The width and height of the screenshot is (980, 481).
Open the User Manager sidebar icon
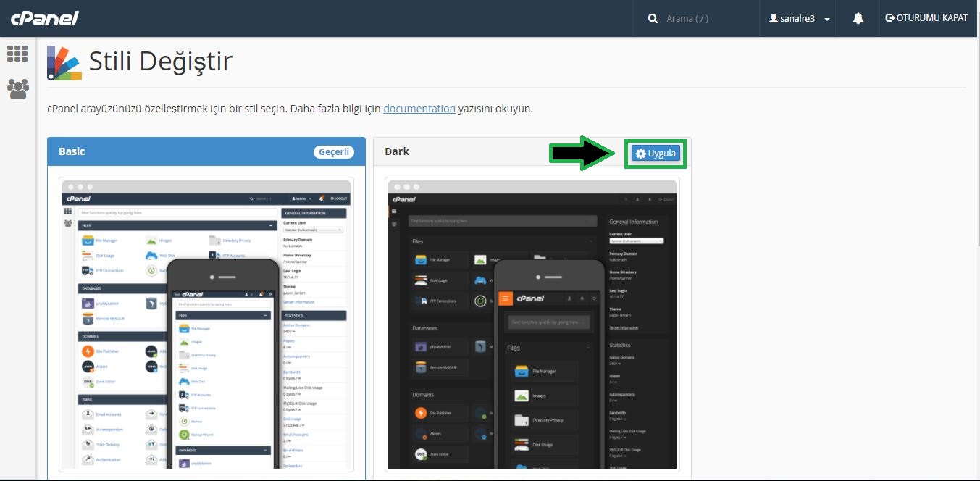tap(17, 88)
